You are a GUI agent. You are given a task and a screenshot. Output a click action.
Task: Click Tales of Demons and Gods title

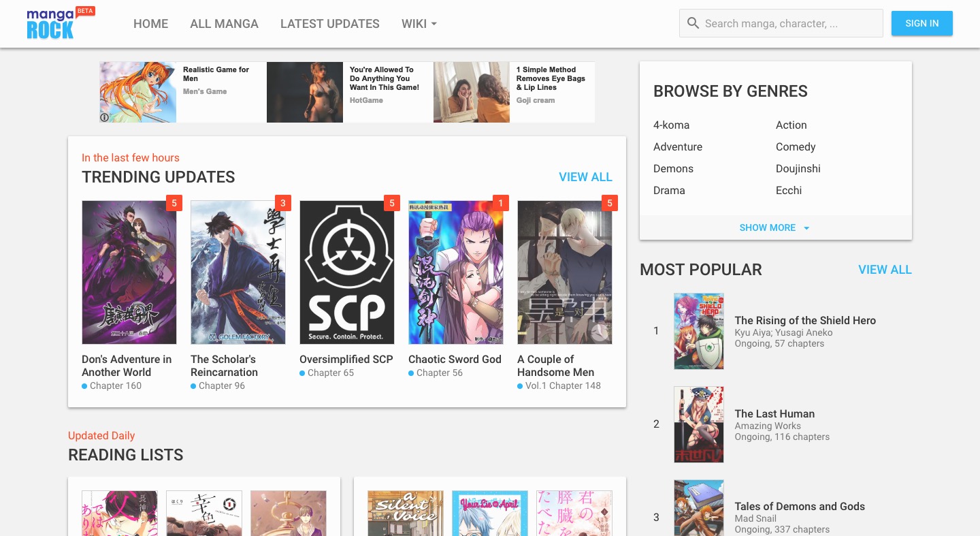click(x=800, y=506)
